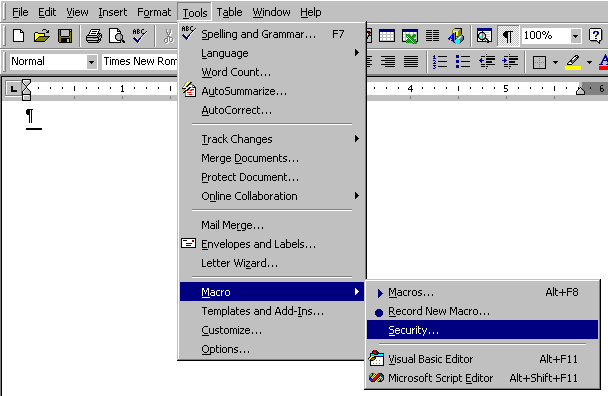Viewport: 608px width, 396px height.
Task: Select the right indent marker on the ruler
Action: [580, 91]
